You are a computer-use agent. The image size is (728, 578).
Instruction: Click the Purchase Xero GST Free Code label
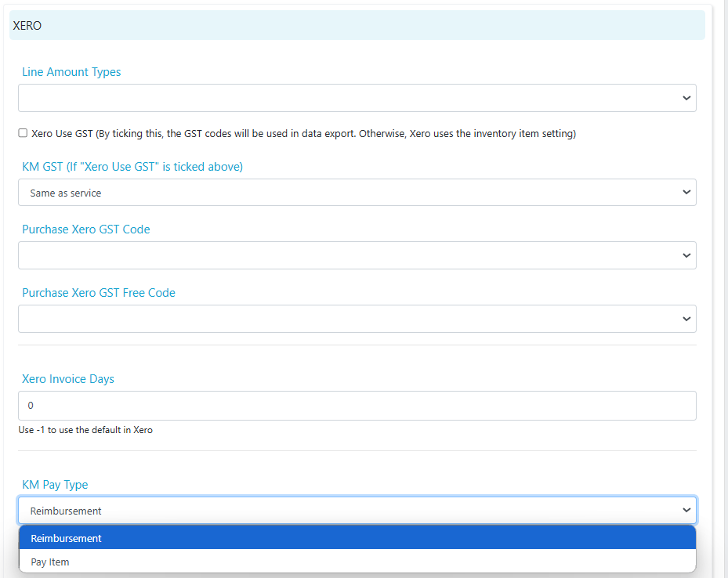[x=99, y=293]
